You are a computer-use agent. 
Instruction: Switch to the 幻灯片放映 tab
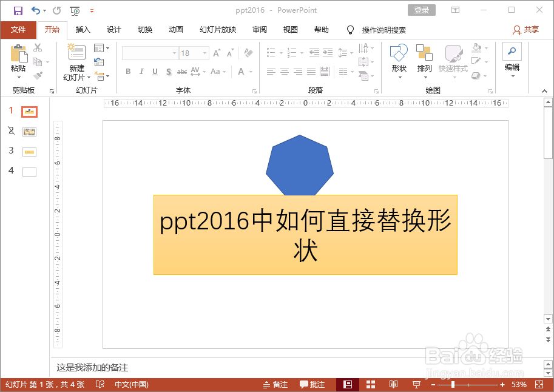(x=218, y=30)
